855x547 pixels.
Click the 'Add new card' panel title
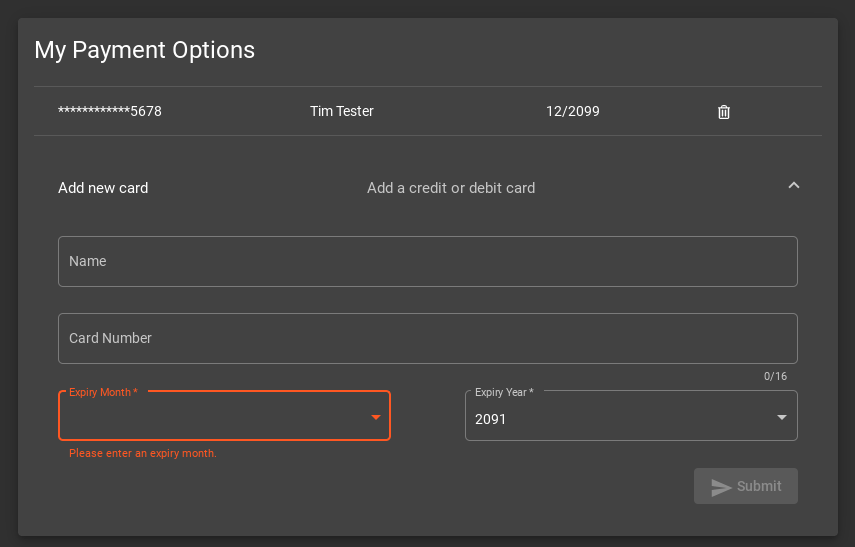coord(103,188)
